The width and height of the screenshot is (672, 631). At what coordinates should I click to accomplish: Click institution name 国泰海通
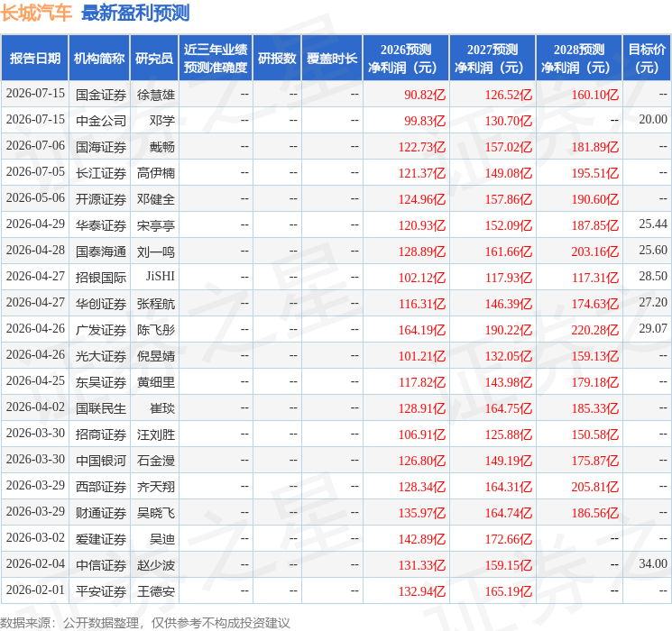[x=101, y=251]
